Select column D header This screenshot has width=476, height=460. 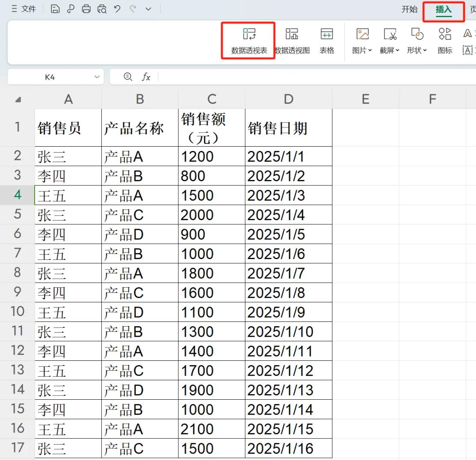[x=288, y=99]
